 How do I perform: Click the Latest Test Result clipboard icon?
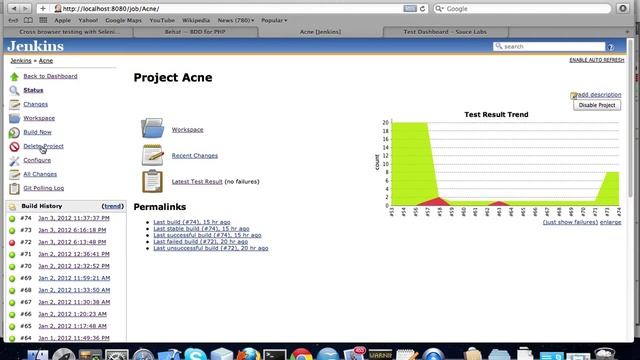point(153,181)
